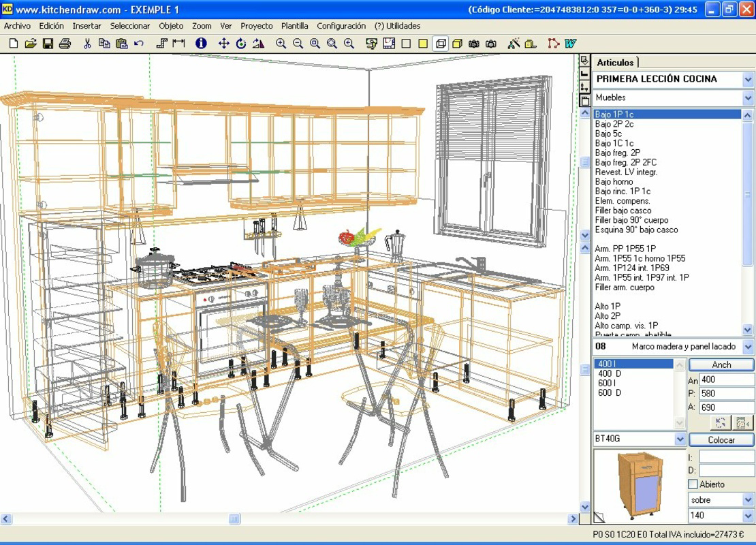Open the Proyecto menu
756x545 pixels.
coord(256,26)
